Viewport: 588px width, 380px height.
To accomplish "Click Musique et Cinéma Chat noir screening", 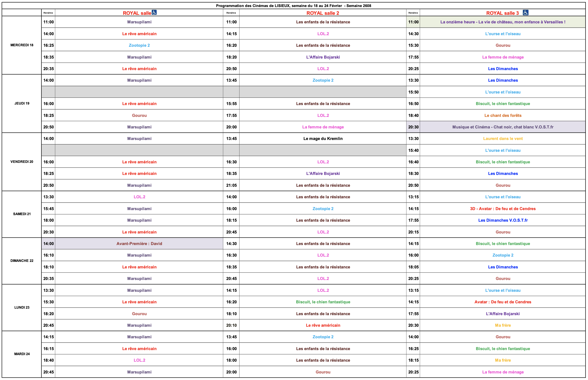I will 503,127.
